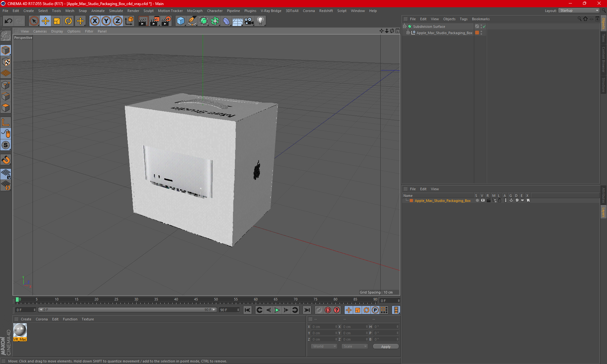The width and height of the screenshot is (607, 364).
Task: Toggle the X-axis lock
Action: pyautogui.click(x=95, y=21)
